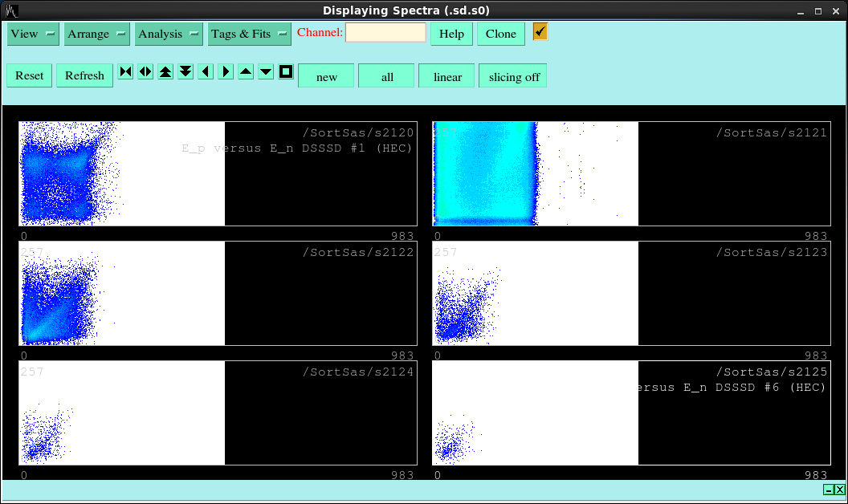Select the /SortSas/s2121 spectrum plot
The height and width of the screenshot is (504, 848).
pos(630,173)
